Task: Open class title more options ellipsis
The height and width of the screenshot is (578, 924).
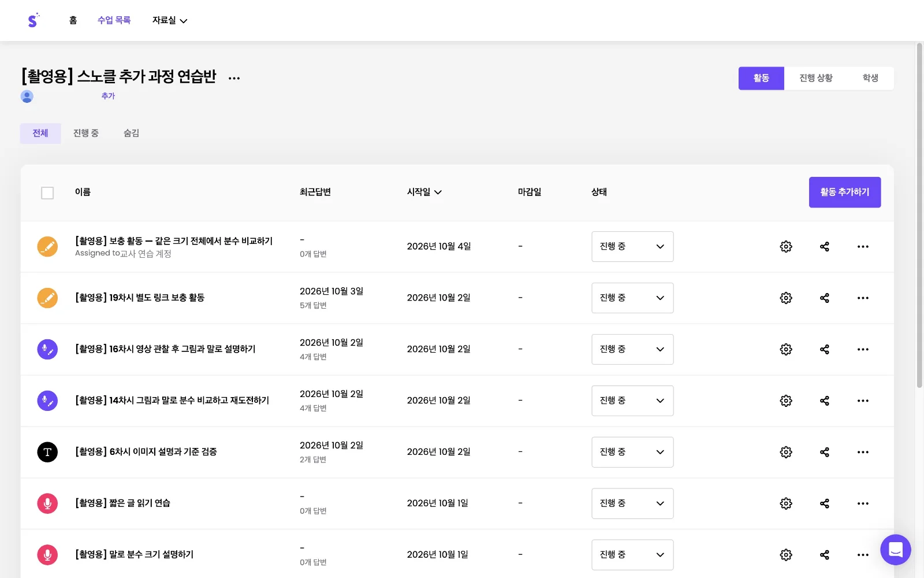Action: click(234, 78)
